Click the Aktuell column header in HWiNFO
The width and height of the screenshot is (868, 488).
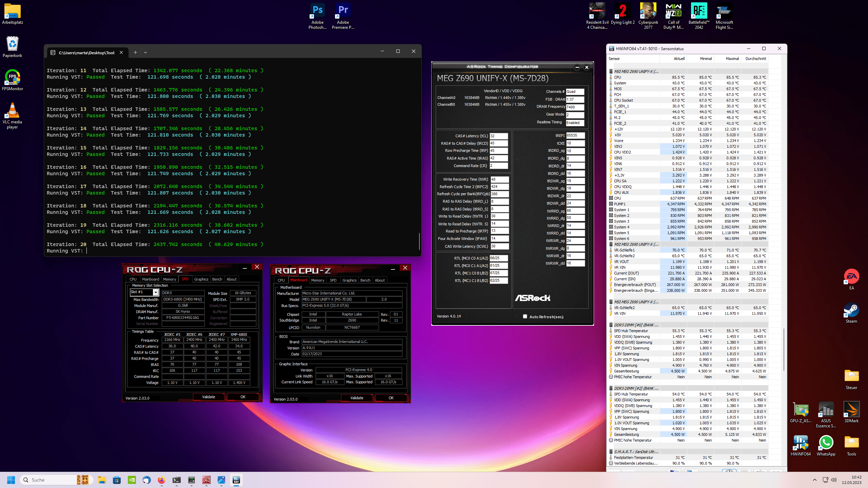click(673, 59)
